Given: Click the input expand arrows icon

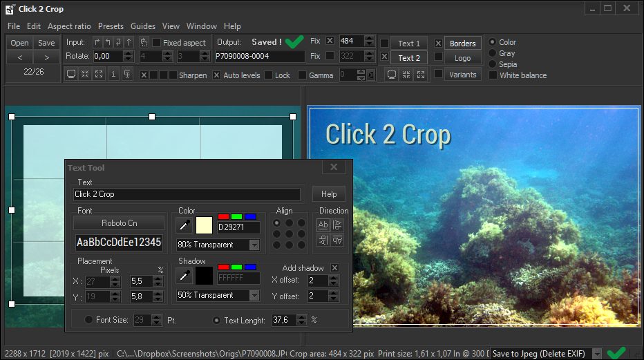Looking at the screenshot, I should pos(99,75).
